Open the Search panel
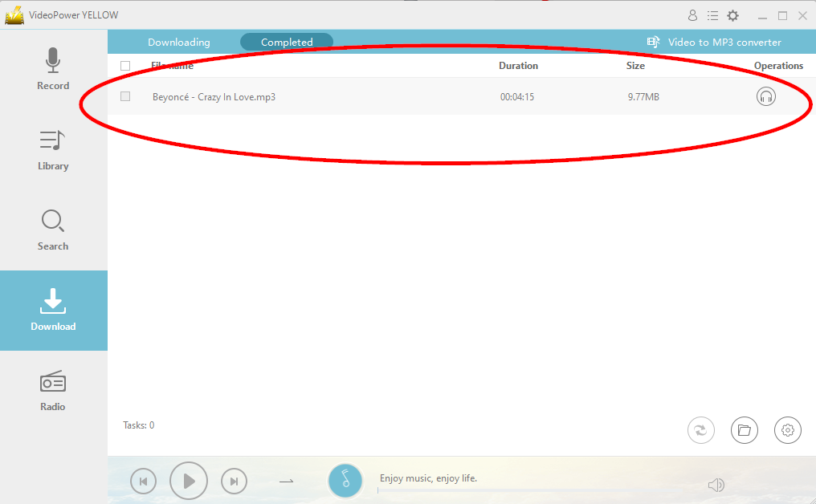Viewport: 816px width, 504px height. click(x=53, y=230)
